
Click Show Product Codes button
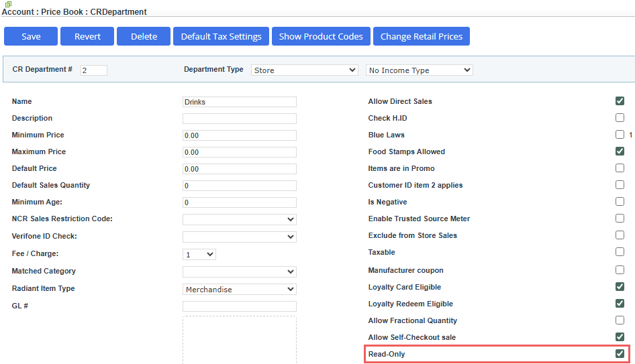(321, 36)
